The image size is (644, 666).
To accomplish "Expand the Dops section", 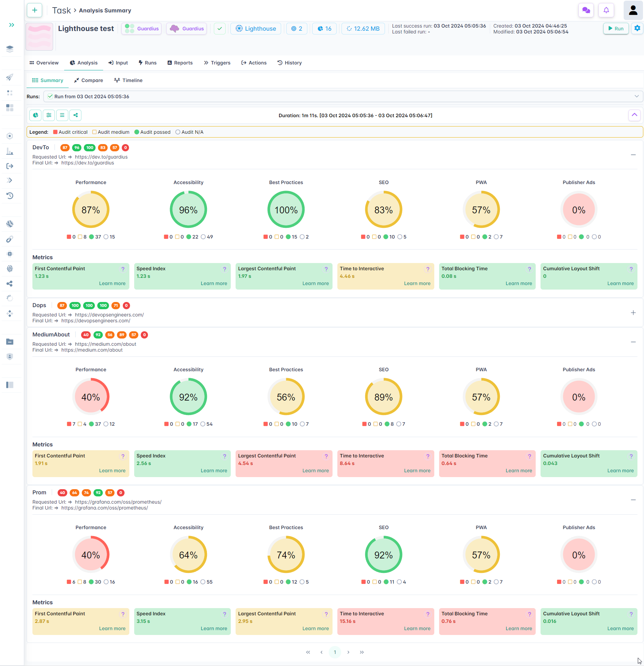I will point(633,313).
